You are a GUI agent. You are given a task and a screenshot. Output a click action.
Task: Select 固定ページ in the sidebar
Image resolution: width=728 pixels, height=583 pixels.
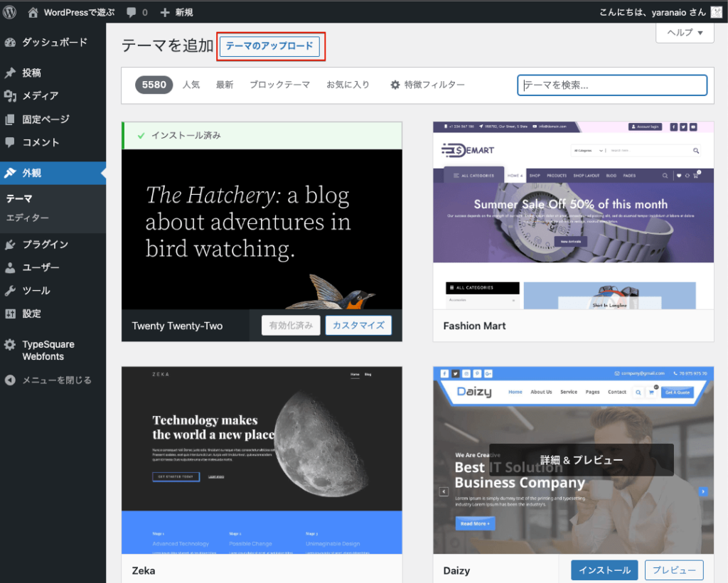point(53,119)
